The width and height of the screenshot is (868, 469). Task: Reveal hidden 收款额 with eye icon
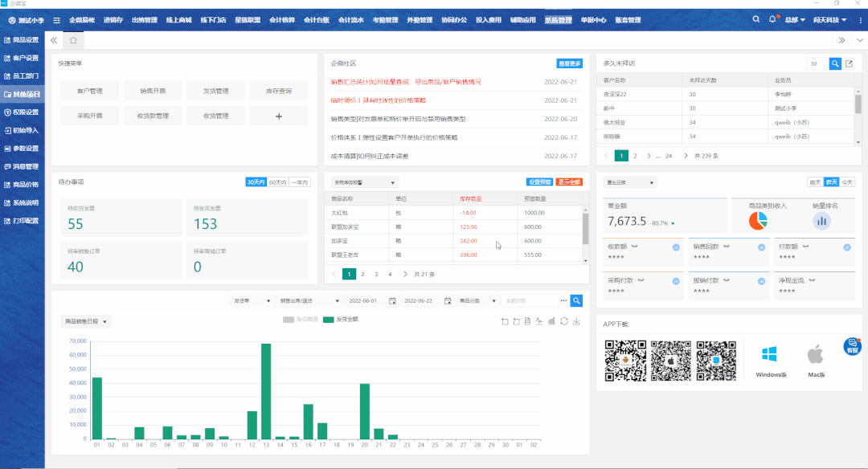(x=636, y=247)
